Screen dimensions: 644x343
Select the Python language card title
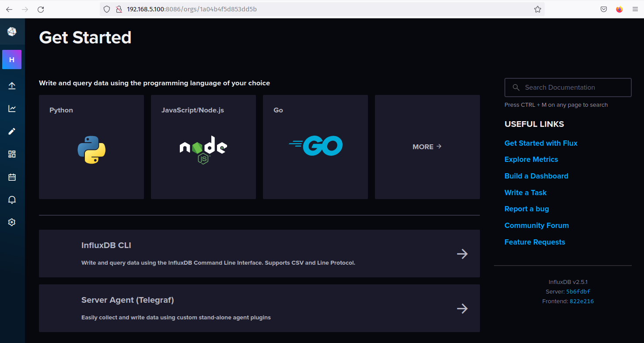pyautogui.click(x=61, y=110)
